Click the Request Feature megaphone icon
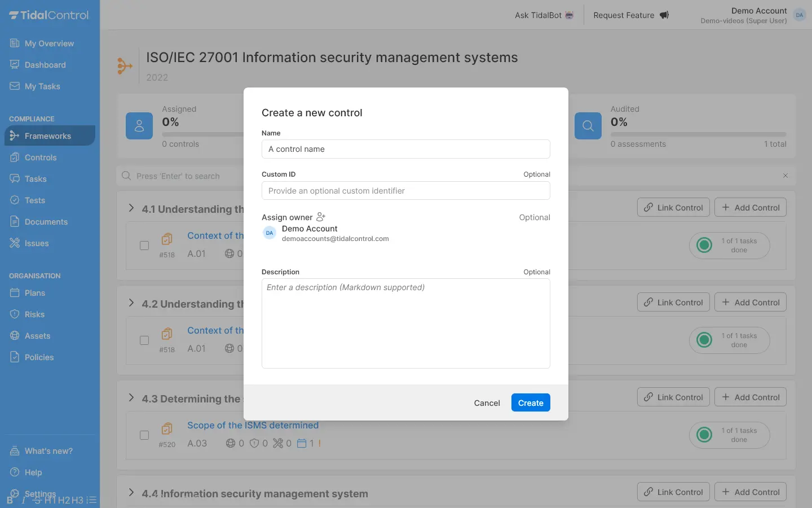Screen dimensions: 812x508 point(664,15)
